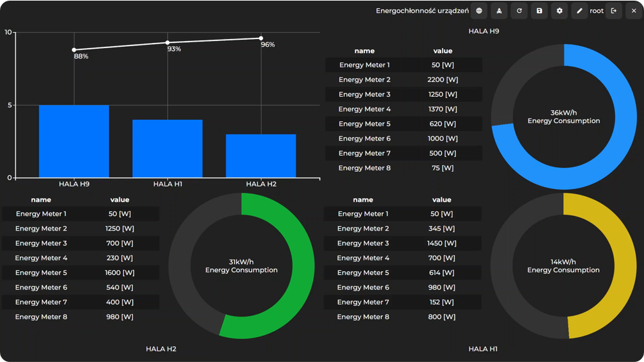Log out using the exit icon
The height and width of the screenshot is (362, 644).
tap(614, 11)
